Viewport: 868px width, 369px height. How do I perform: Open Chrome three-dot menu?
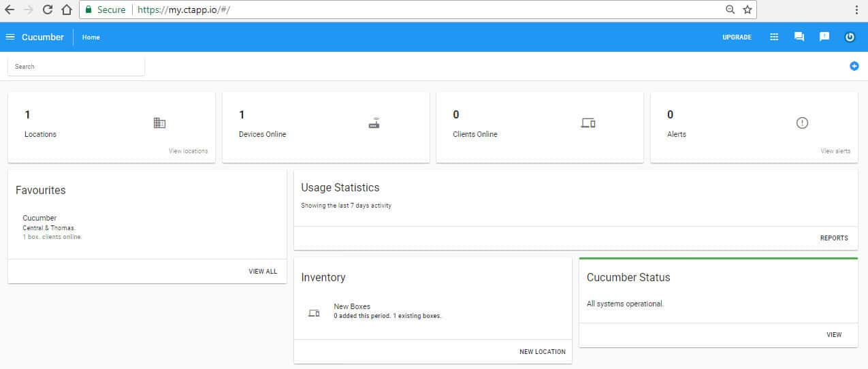856,10
